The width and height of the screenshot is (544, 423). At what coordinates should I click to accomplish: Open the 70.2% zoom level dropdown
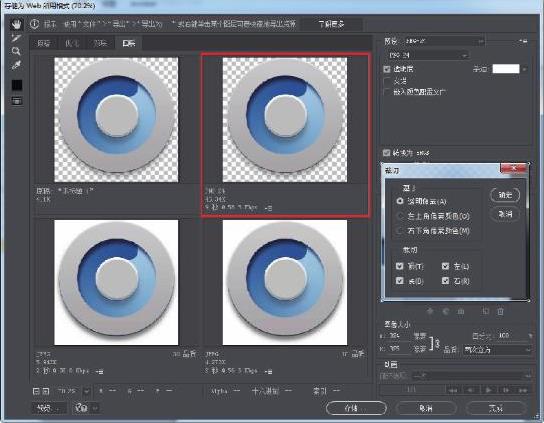(x=87, y=391)
